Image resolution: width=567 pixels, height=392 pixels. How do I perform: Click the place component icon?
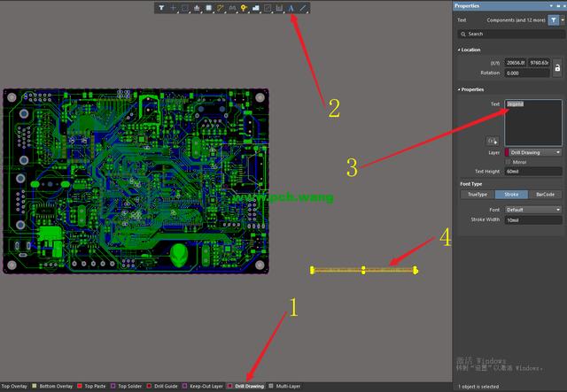click(x=209, y=8)
